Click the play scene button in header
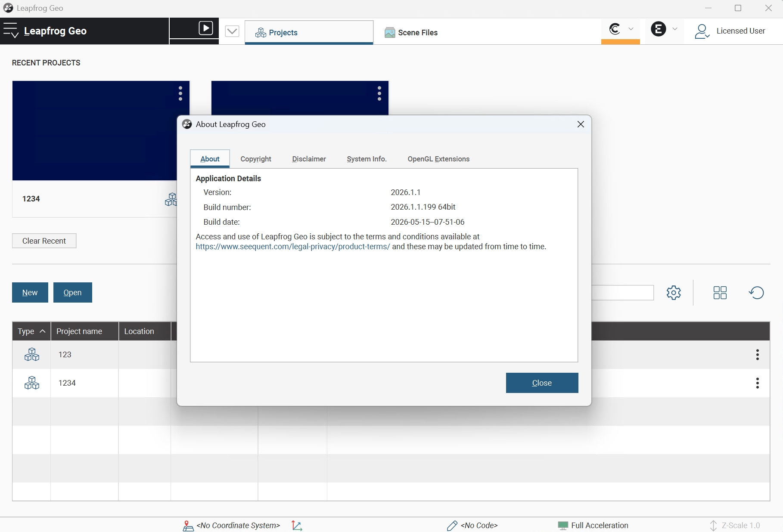783x532 pixels. (205, 28)
